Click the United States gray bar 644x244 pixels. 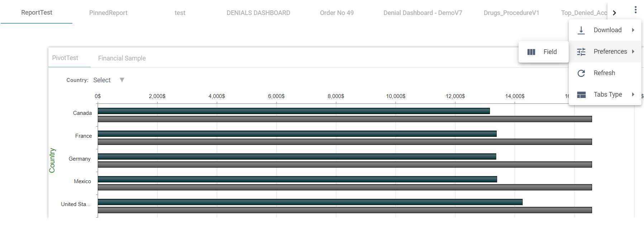[344, 210]
